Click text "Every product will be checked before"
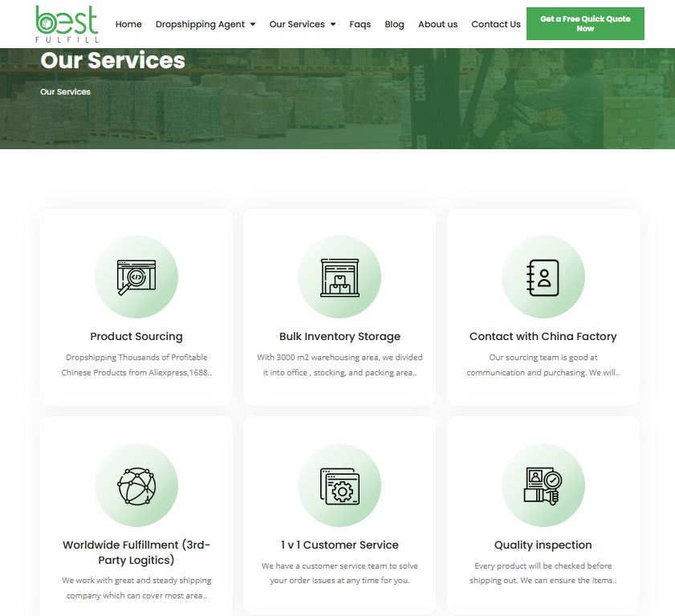 coord(543,566)
